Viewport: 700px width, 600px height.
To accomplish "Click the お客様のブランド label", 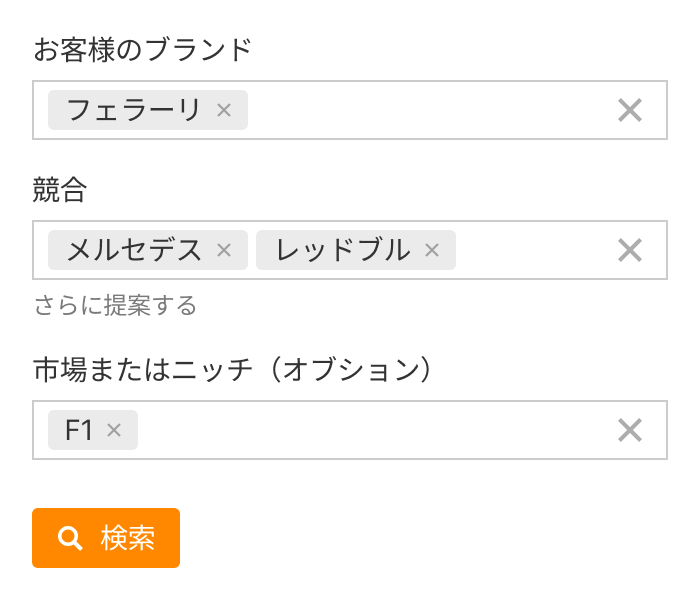I will pos(142,50).
